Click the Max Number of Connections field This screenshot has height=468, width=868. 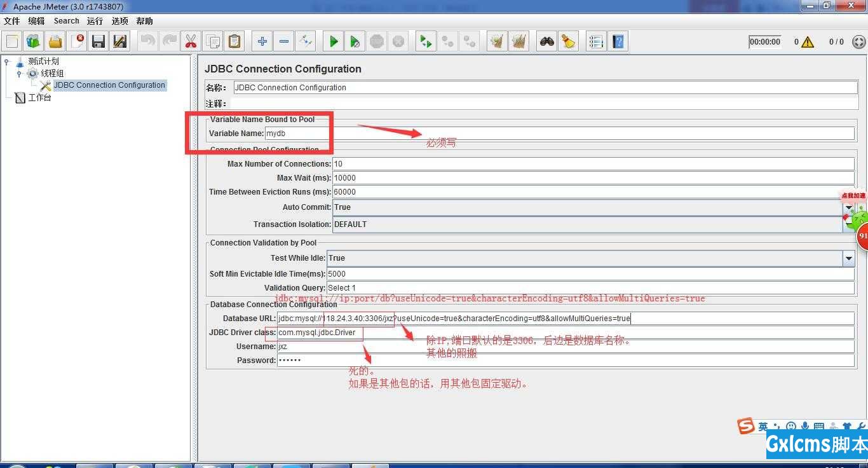593,164
